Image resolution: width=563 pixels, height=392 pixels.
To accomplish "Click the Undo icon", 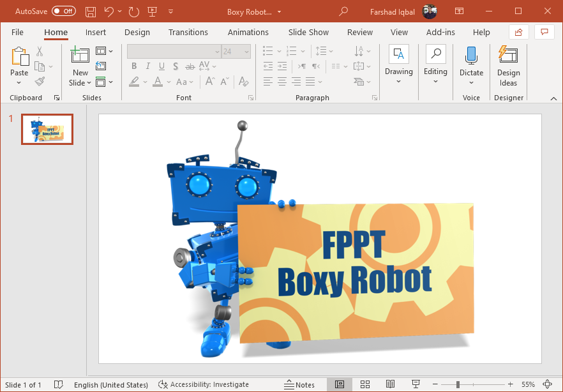I will pos(107,11).
